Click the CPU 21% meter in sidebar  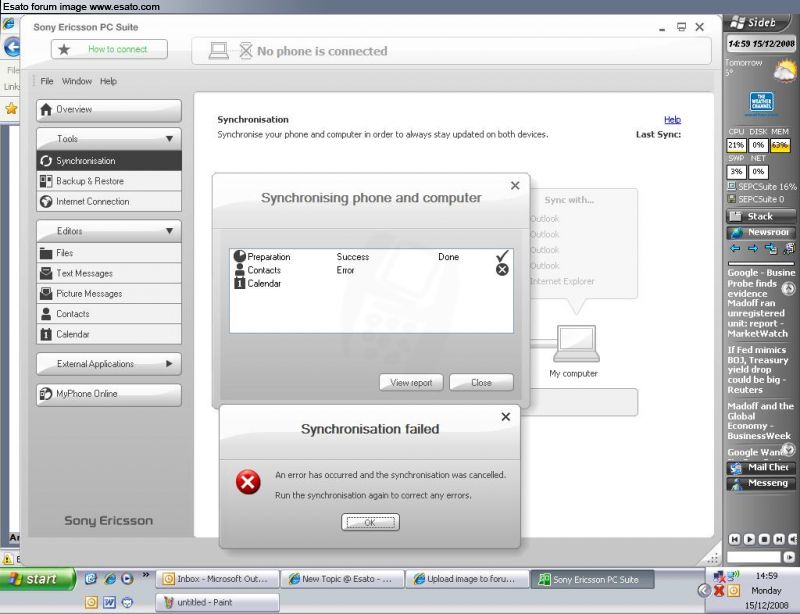(736, 145)
